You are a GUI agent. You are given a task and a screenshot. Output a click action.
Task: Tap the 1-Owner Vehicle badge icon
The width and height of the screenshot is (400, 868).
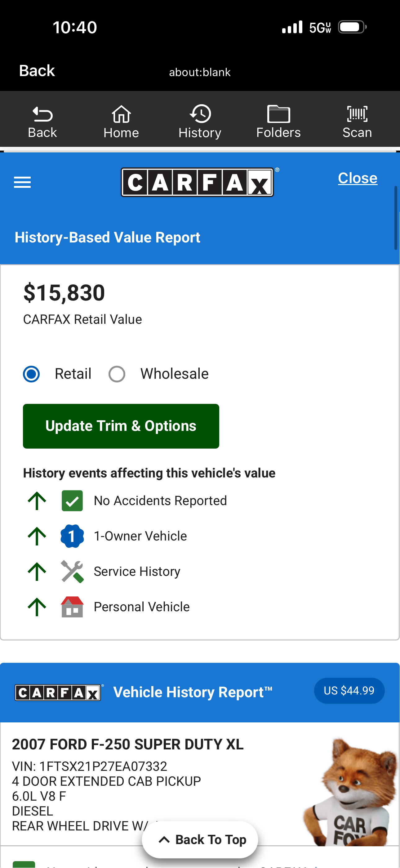[x=72, y=536]
